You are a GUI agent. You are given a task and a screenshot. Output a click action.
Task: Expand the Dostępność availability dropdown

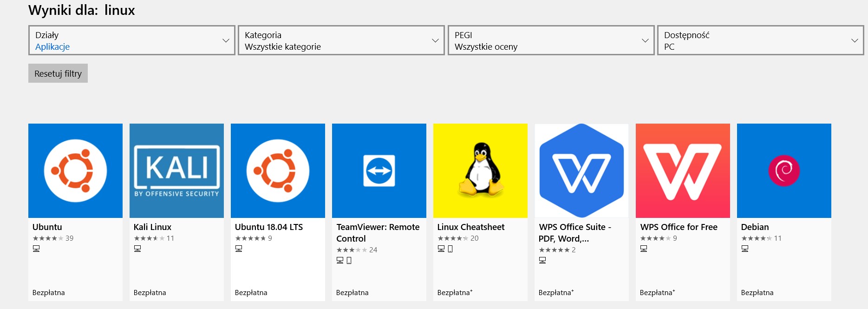pos(761,40)
